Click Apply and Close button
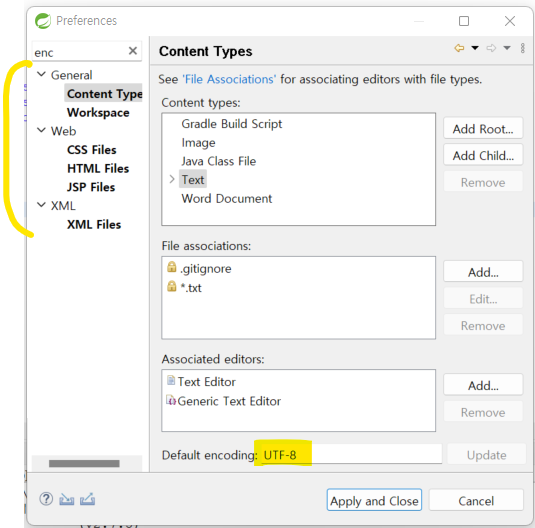The image size is (535, 528). pos(374,500)
